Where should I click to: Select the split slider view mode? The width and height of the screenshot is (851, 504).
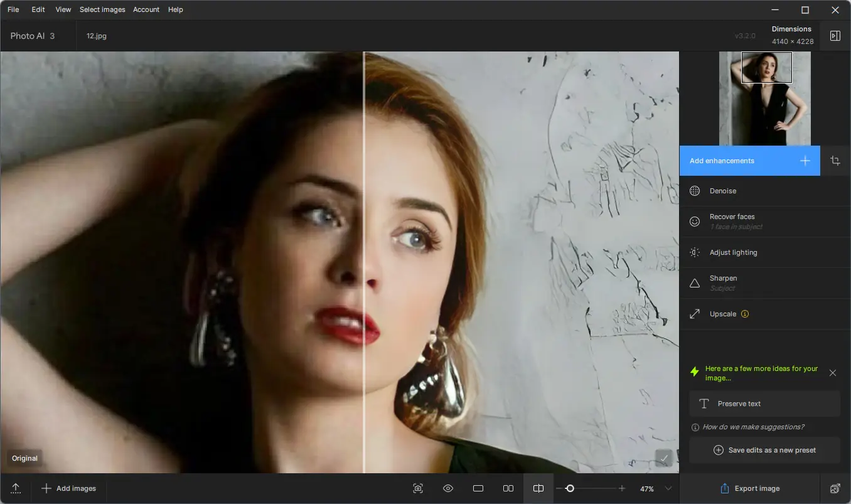point(538,488)
